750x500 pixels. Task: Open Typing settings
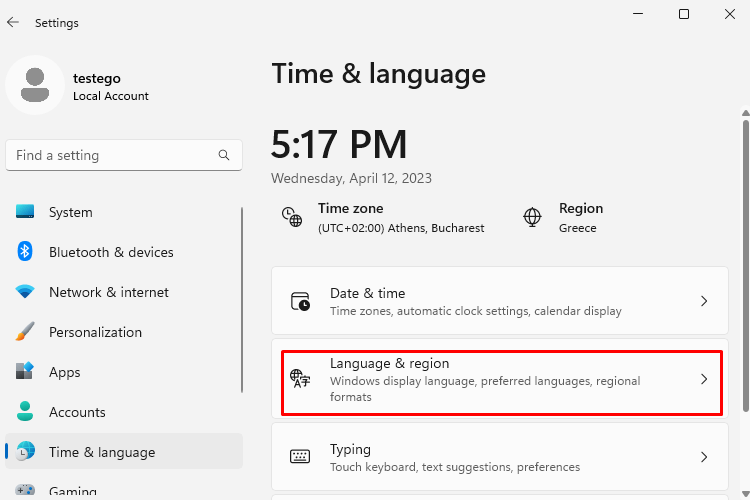(x=500, y=456)
